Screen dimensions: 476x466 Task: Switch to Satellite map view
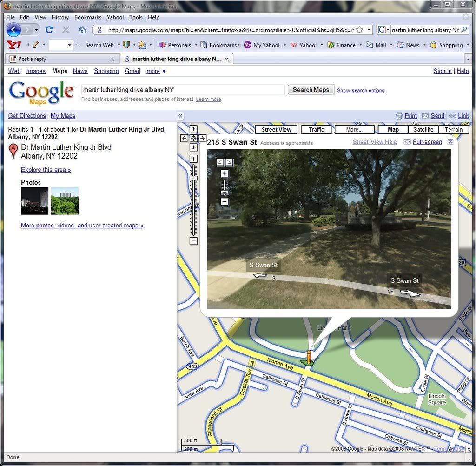tap(423, 130)
